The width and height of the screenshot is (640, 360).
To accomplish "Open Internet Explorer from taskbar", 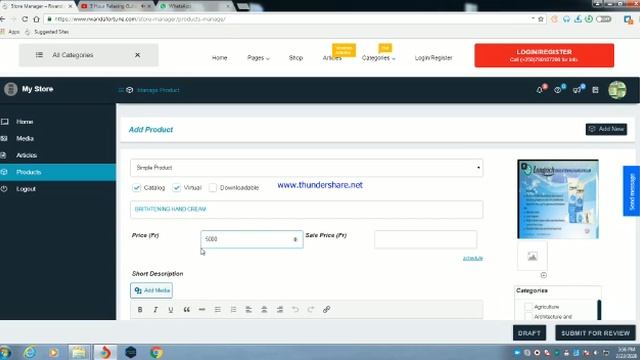I will pos(30,352).
